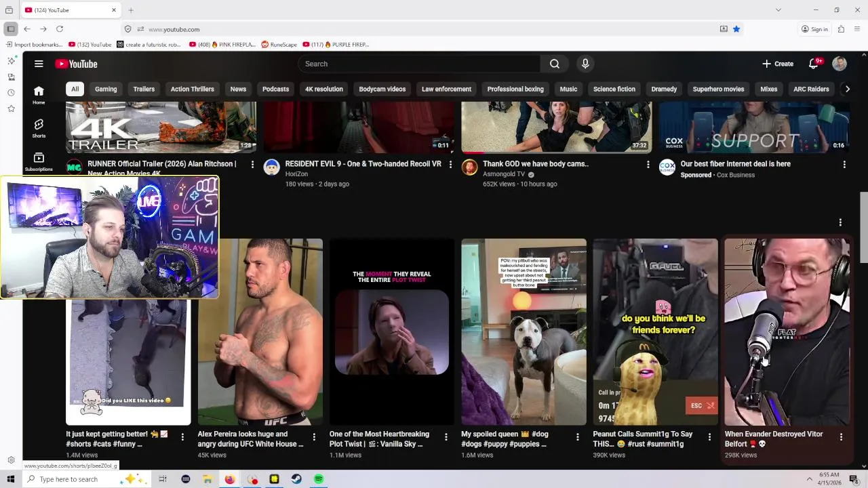Viewport: 868px width, 488px height.
Task: Close the (124) YouTube browser tab
Action: click(x=114, y=10)
